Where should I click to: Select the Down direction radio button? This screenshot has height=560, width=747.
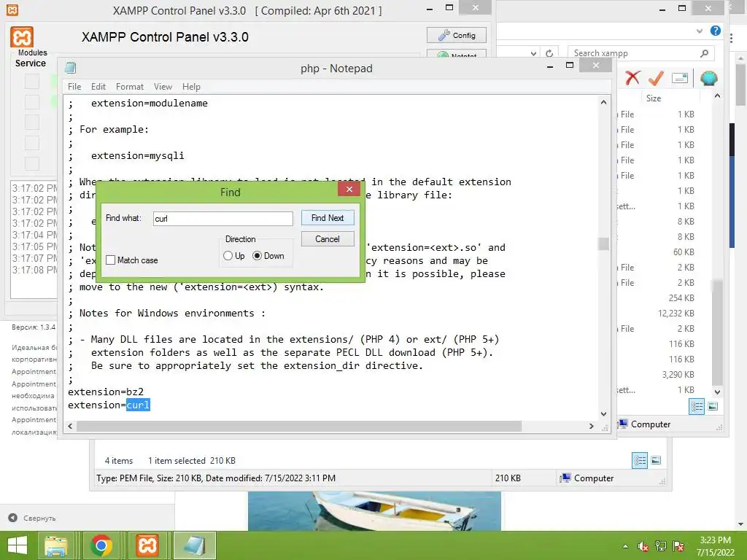pos(257,256)
